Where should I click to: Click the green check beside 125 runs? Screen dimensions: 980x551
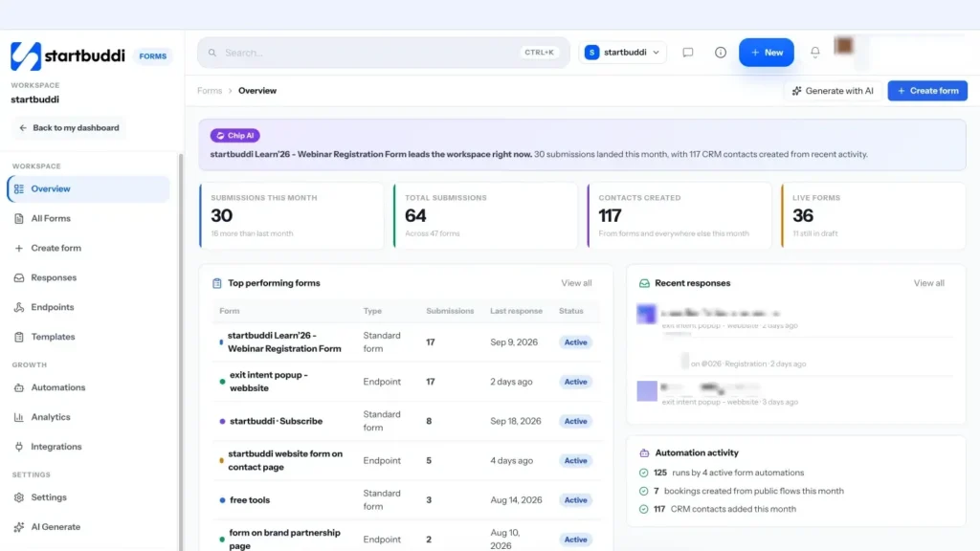click(644, 473)
